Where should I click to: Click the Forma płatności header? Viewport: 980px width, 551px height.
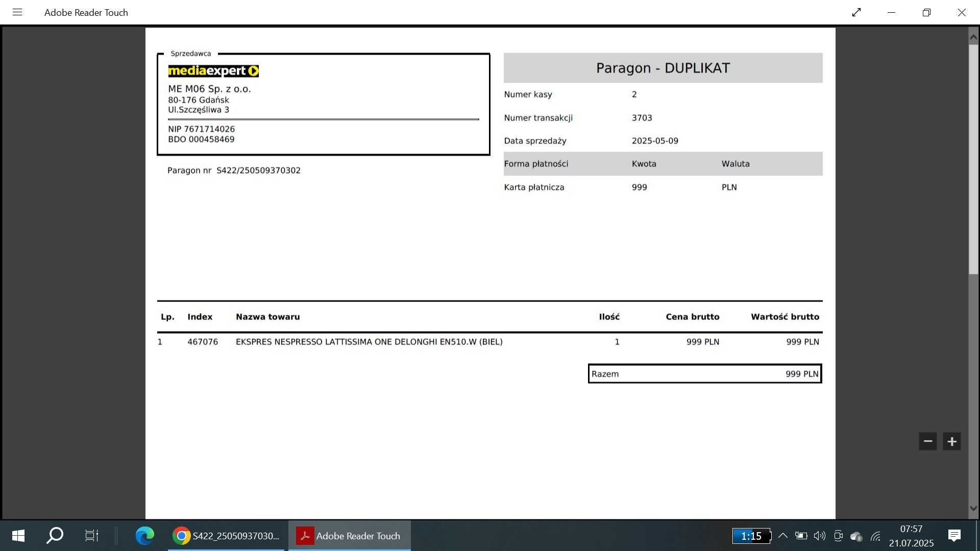coord(536,164)
